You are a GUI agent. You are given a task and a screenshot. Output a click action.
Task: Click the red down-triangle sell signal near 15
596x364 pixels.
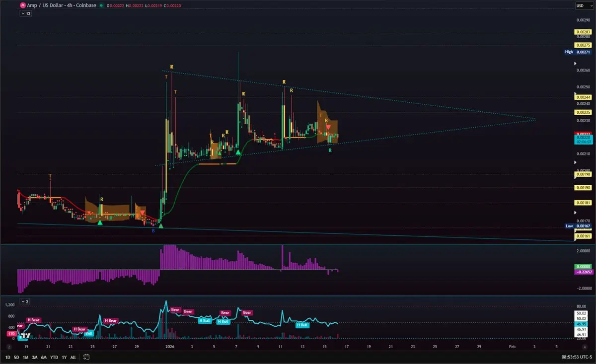pos(328,128)
